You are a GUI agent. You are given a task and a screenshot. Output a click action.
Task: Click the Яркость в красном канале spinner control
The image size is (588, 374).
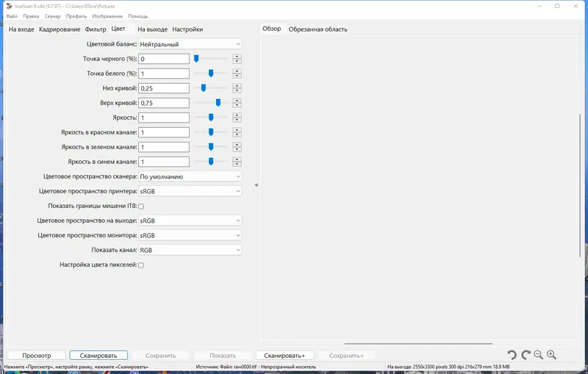tap(237, 132)
